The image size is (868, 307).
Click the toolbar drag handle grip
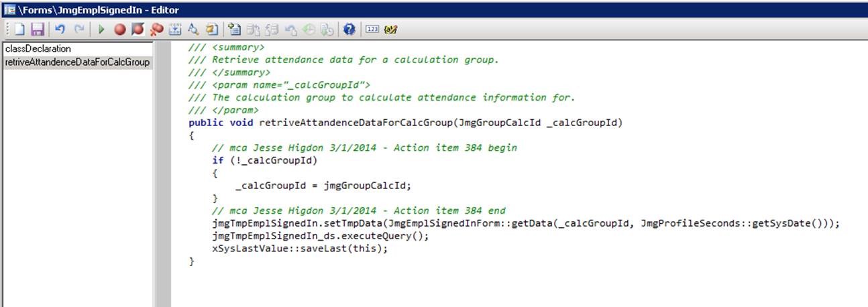(x=7, y=29)
